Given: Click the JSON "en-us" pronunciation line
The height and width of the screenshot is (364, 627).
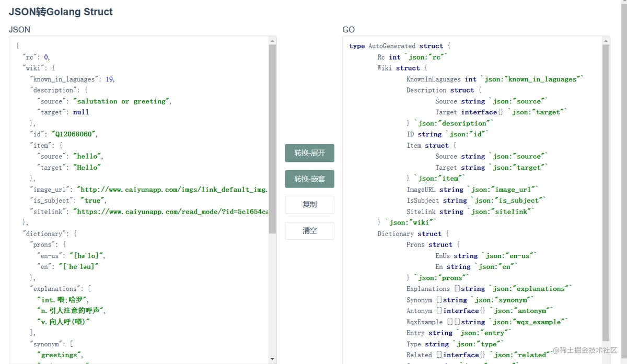Looking at the screenshot, I should click(x=71, y=256).
